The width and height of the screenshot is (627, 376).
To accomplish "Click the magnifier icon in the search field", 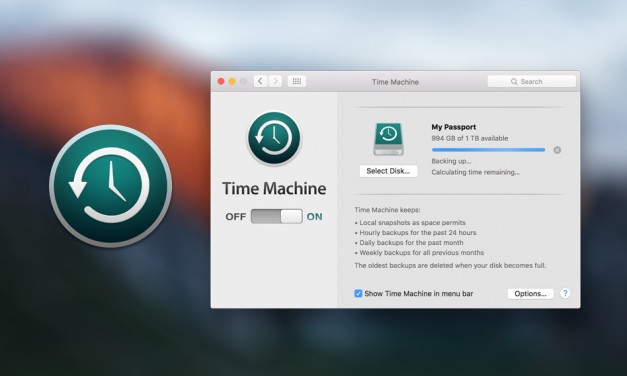I will point(514,82).
